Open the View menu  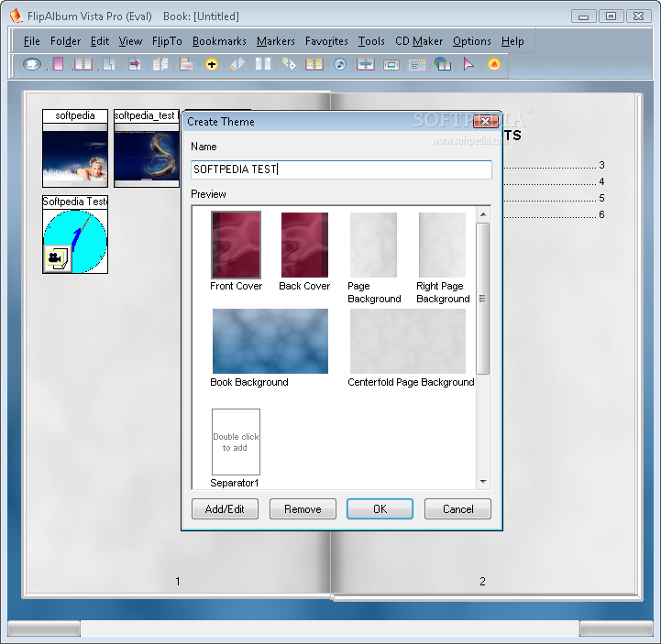point(131,41)
